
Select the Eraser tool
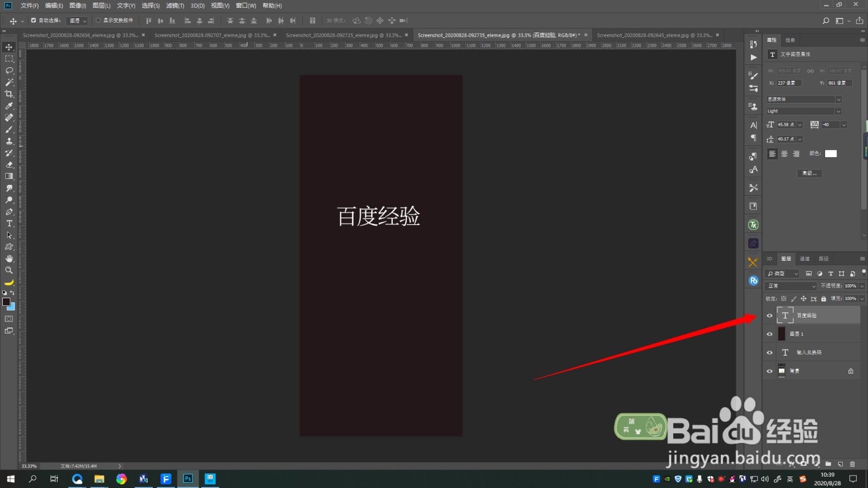point(9,164)
